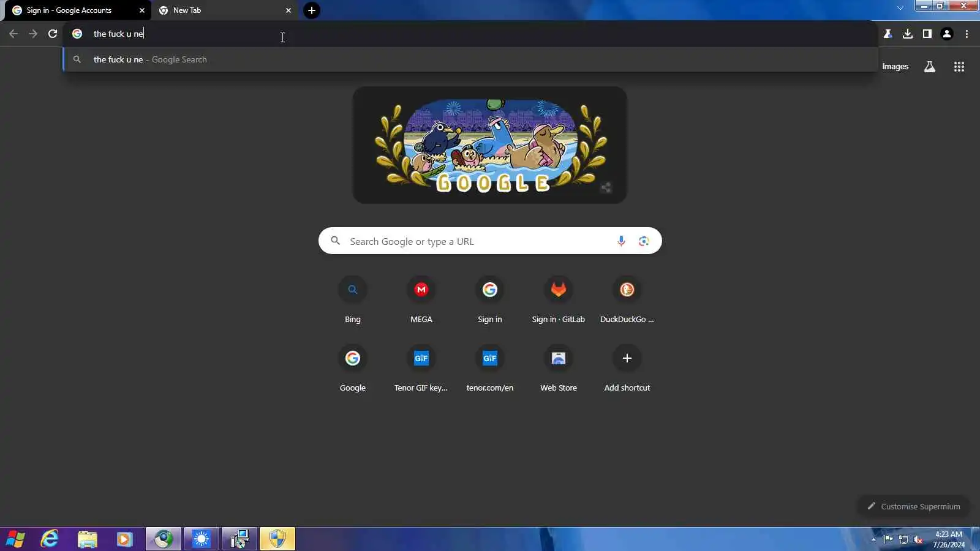Open the Google apps grid
The image size is (980, 551).
tap(959, 67)
